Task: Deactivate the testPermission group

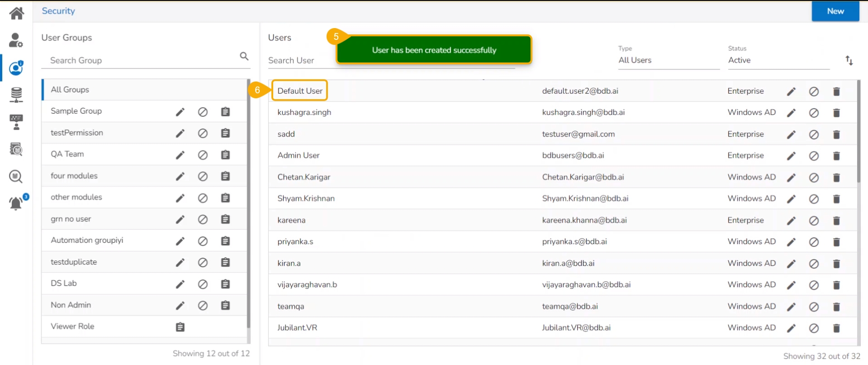Action: tap(203, 133)
